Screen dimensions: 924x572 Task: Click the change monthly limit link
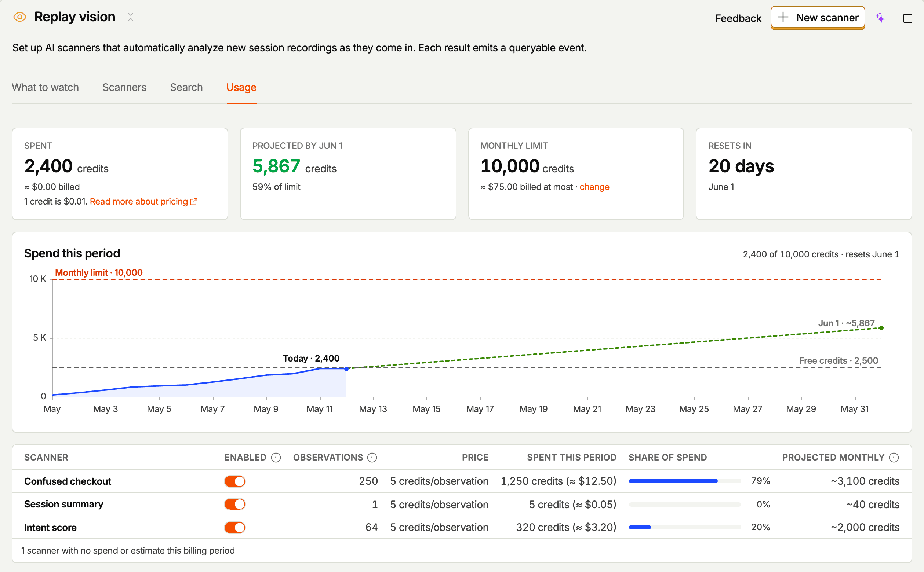point(594,187)
